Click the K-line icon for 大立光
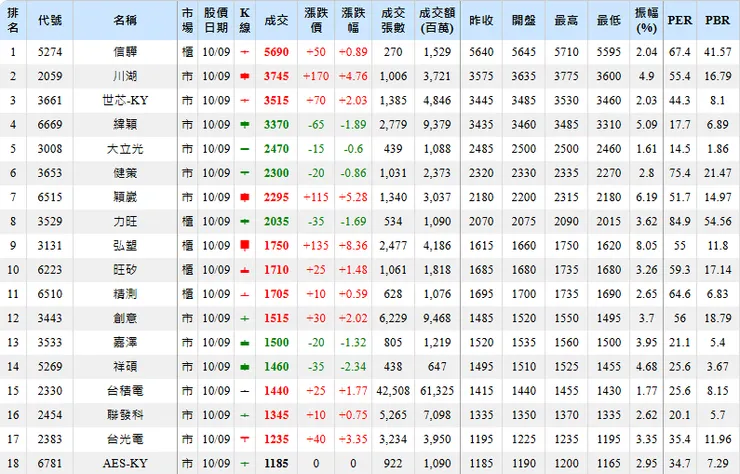Image resolution: width=740 pixels, height=474 pixels. 244,149
